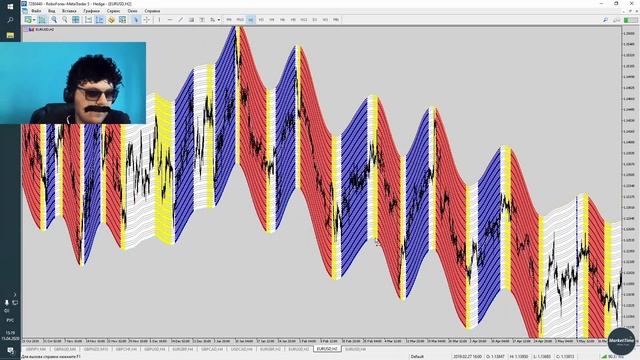Click the price scale on the chart's right edge
Screen dimensions: 640x360
pyautogui.click(x=630, y=182)
